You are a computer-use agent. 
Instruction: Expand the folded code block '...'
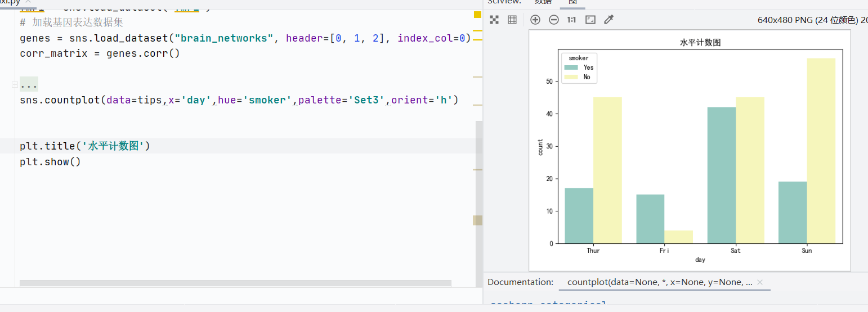(29, 85)
